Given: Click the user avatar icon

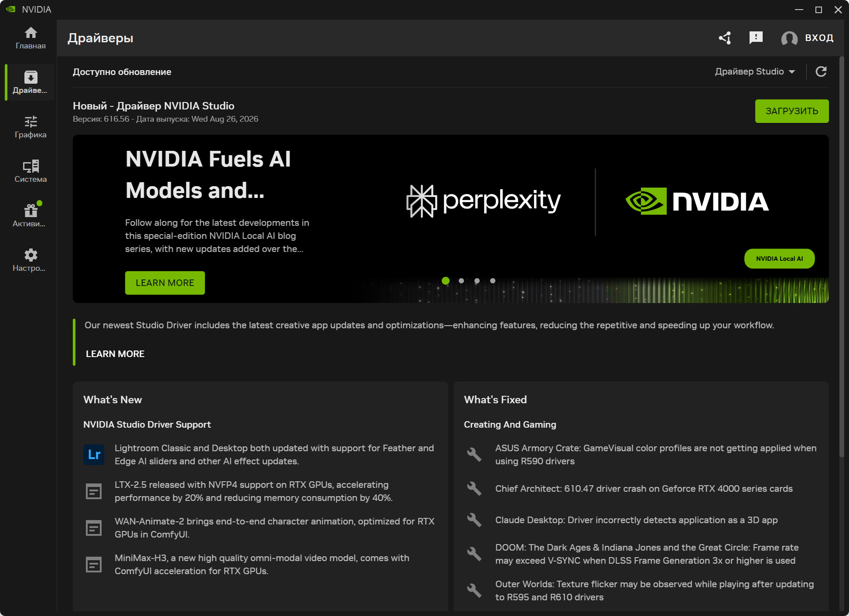Looking at the screenshot, I should coord(789,38).
